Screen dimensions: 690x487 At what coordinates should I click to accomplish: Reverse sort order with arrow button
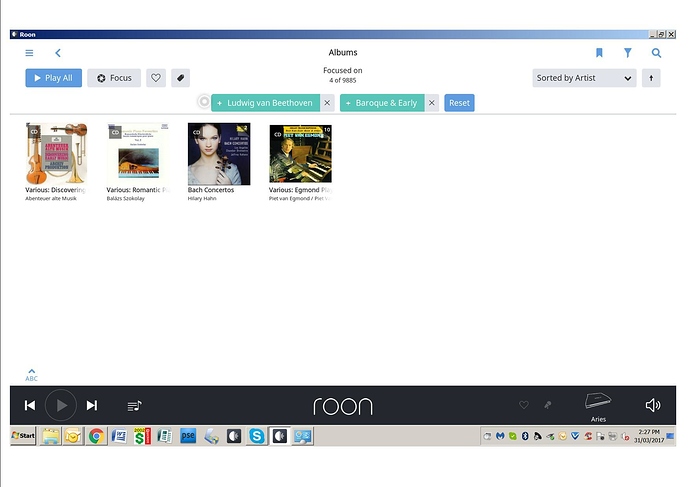pyautogui.click(x=651, y=78)
